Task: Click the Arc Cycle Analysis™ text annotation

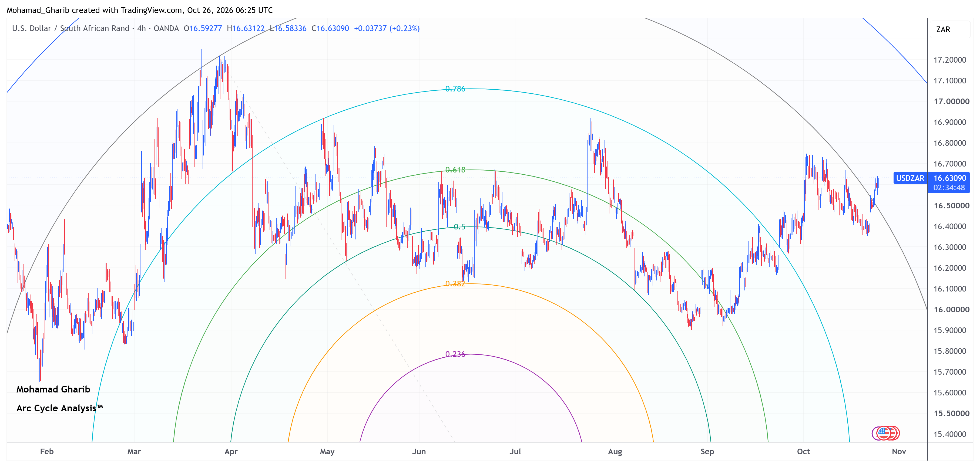Action: [x=60, y=408]
